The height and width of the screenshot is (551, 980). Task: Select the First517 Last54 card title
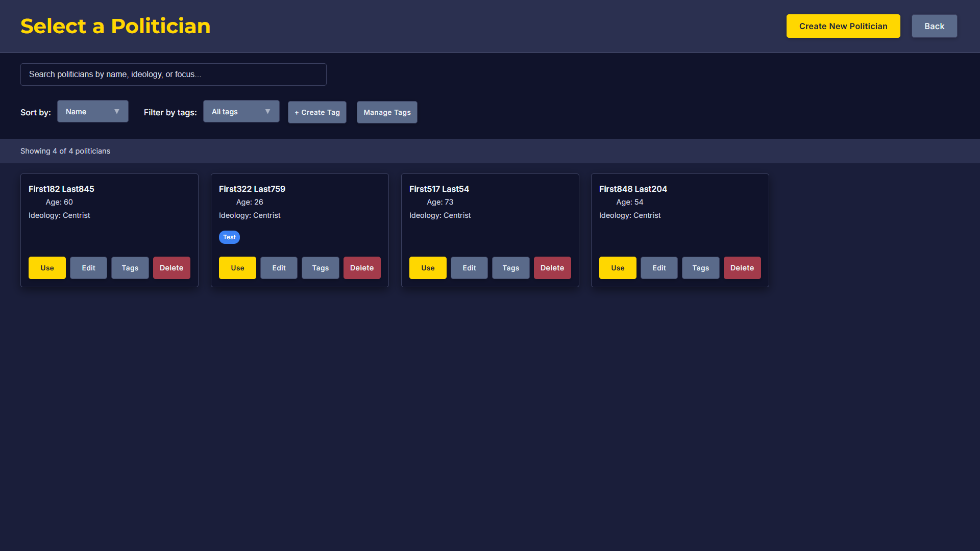pos(439,189)
